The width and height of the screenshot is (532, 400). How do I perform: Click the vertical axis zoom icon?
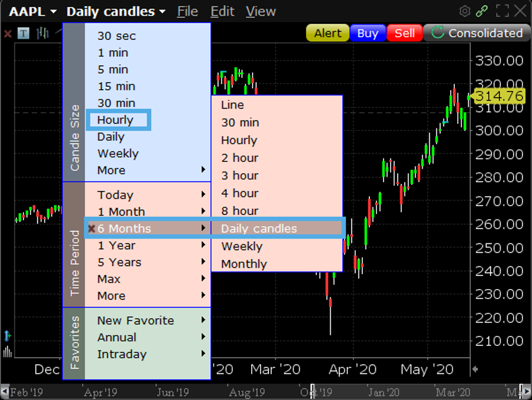click(7, 336)
